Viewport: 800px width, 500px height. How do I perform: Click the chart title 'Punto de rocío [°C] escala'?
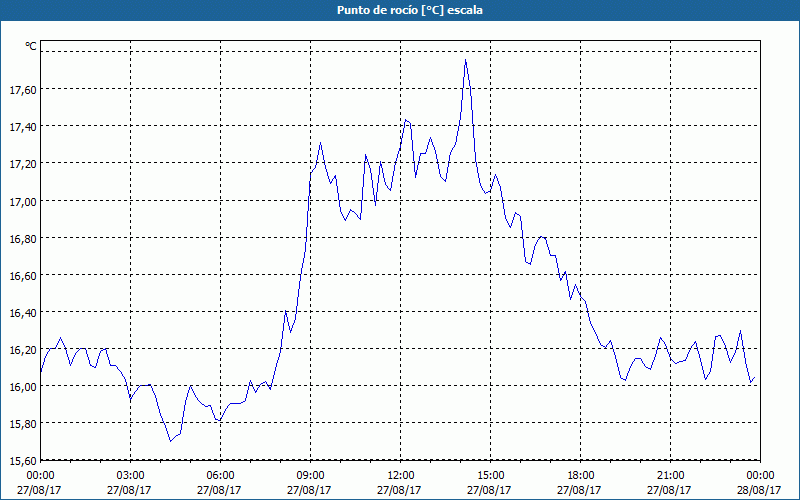point(410,10)
